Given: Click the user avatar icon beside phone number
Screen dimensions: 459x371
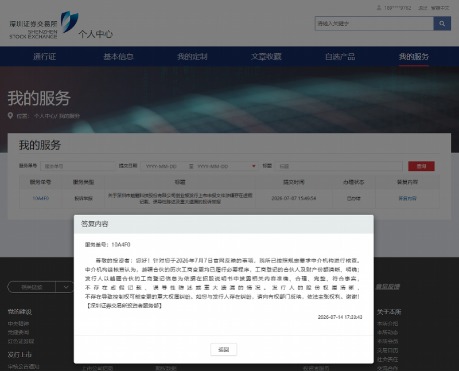Looking at the screenshot, I should [x=379, y=7].
